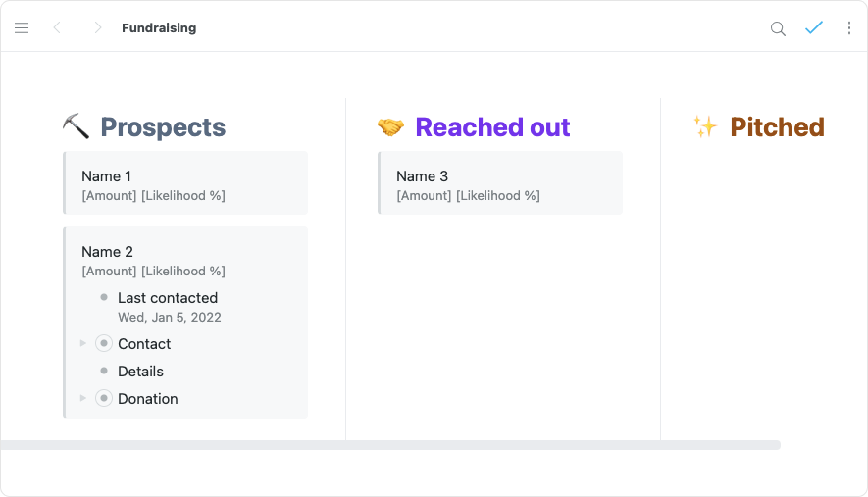
Task: Select the Fundraising page title
Action: pyautogui.click(x=159, y=28)
